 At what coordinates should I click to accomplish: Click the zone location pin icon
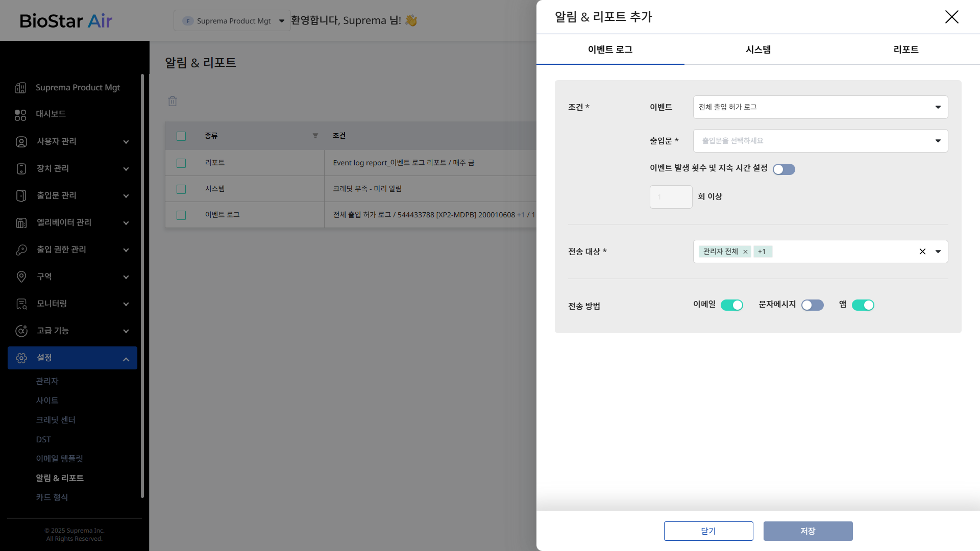pos(21,277)
